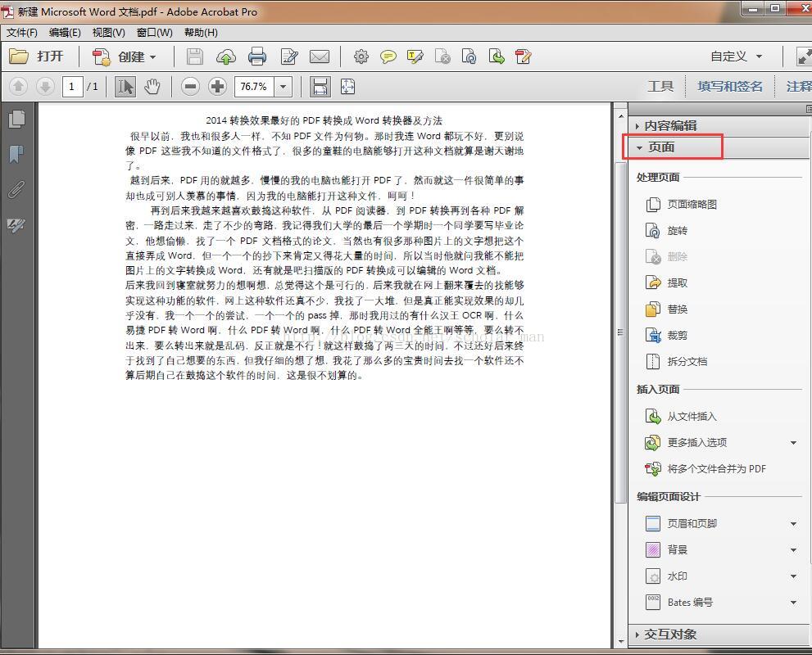Open the preferences gear icon
This screenshot has width=812, height=655.
[361, 56]
